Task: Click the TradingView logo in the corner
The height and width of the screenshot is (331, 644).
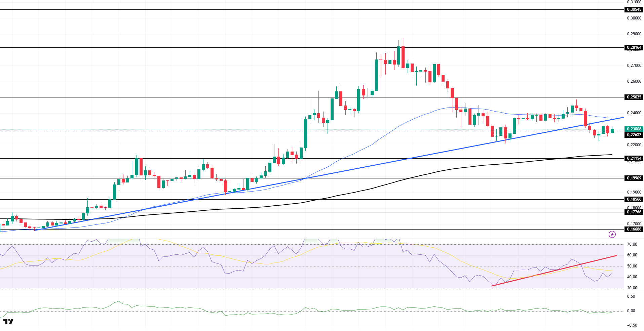Action: click(x=8, y=321)
